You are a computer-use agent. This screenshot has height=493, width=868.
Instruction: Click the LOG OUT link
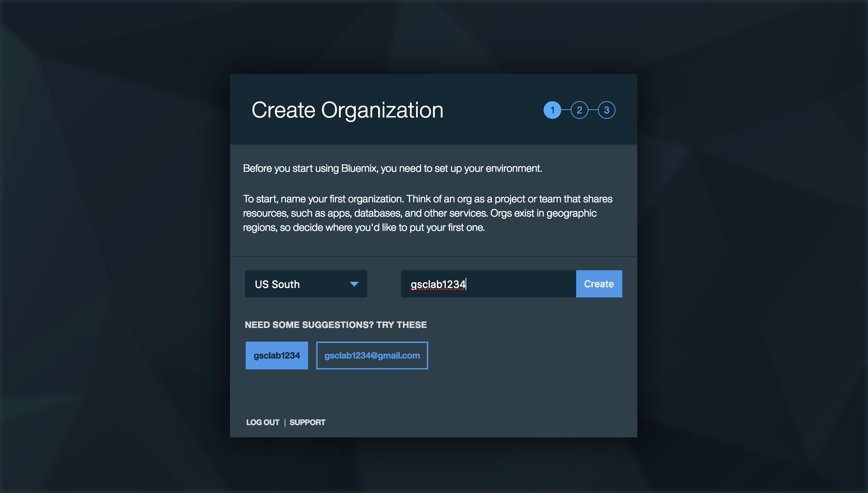click(263, 422)
